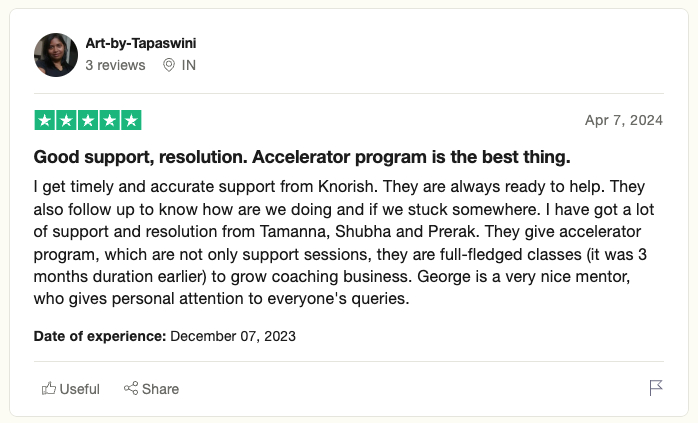Click the December 07, 2023 experience date
Viewport: 698px width, 423px height.
233,336
